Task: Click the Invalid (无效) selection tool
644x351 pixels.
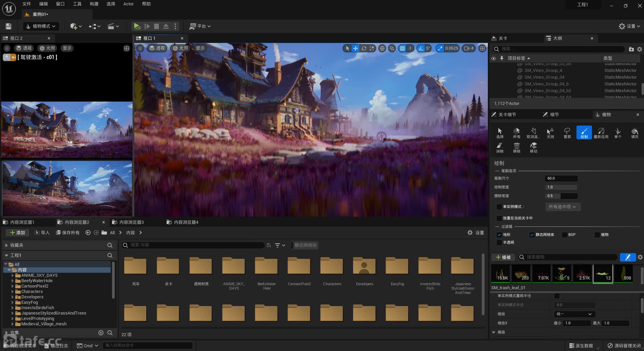Action: coord(550,133)
